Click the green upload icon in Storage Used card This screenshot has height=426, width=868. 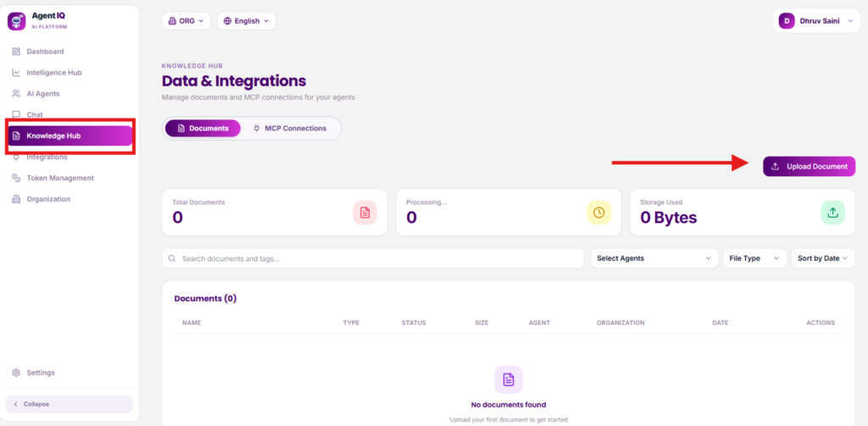pos(832,213)
